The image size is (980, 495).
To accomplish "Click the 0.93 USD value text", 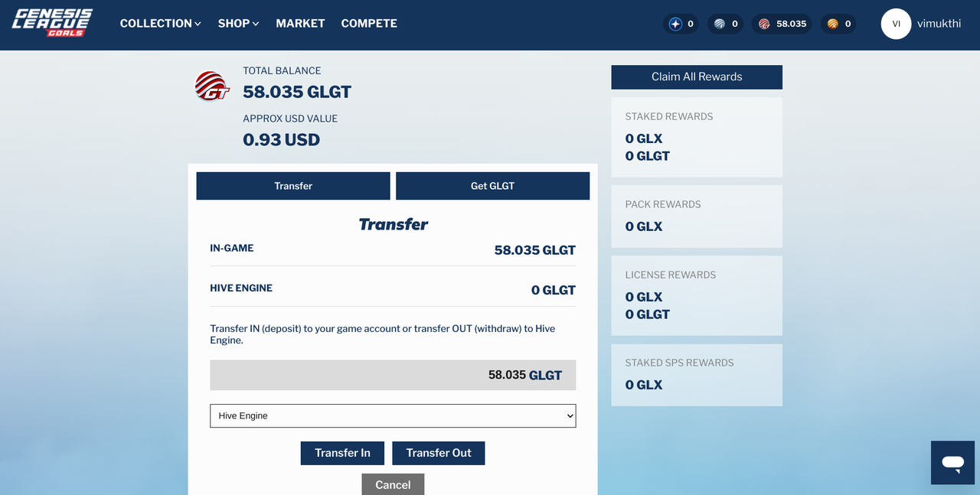I will point(281,140).
